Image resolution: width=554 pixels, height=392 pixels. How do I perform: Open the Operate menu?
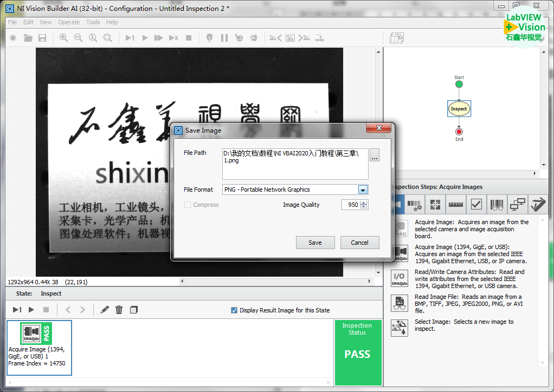(x=69, y=22)
